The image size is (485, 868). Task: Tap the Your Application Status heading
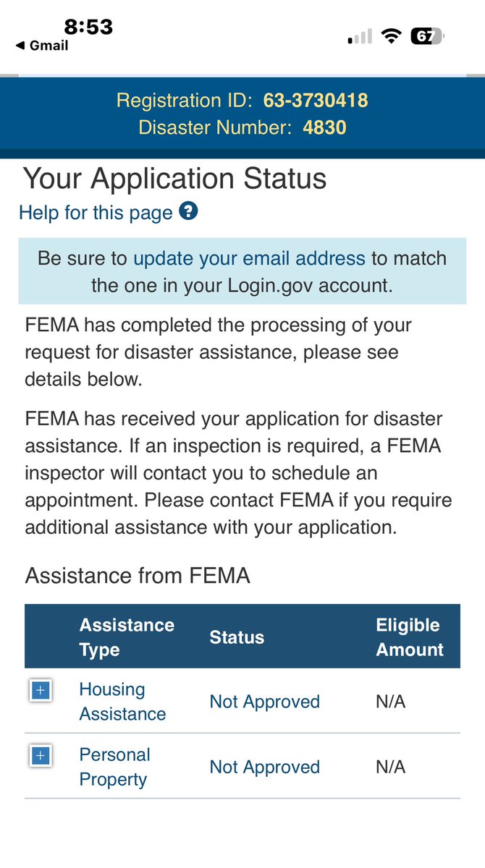click(x=174, y=178)
